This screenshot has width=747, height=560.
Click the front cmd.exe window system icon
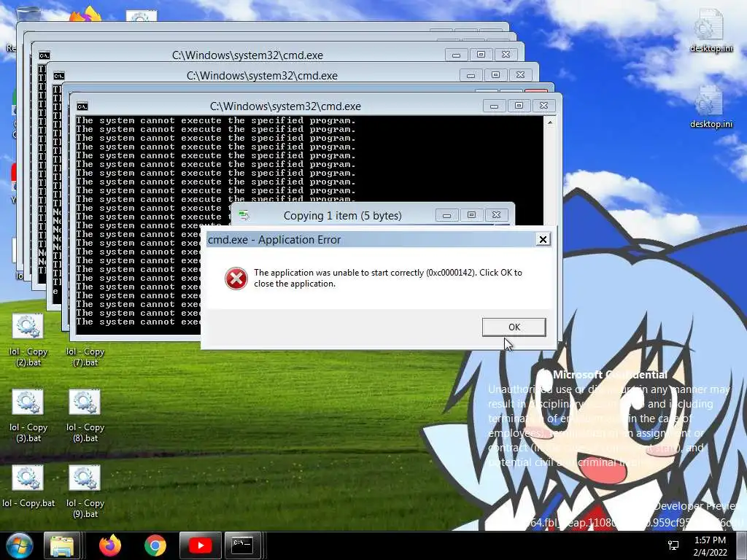[82, 106]
